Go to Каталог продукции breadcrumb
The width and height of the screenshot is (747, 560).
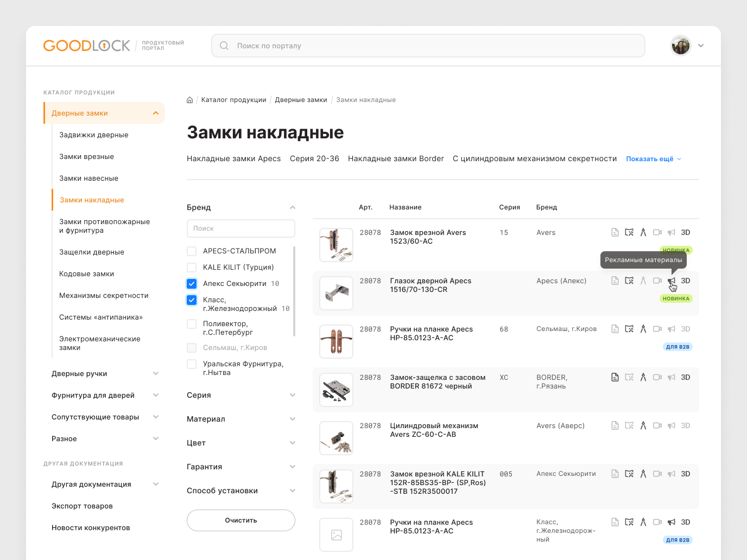tap(234, 100)
